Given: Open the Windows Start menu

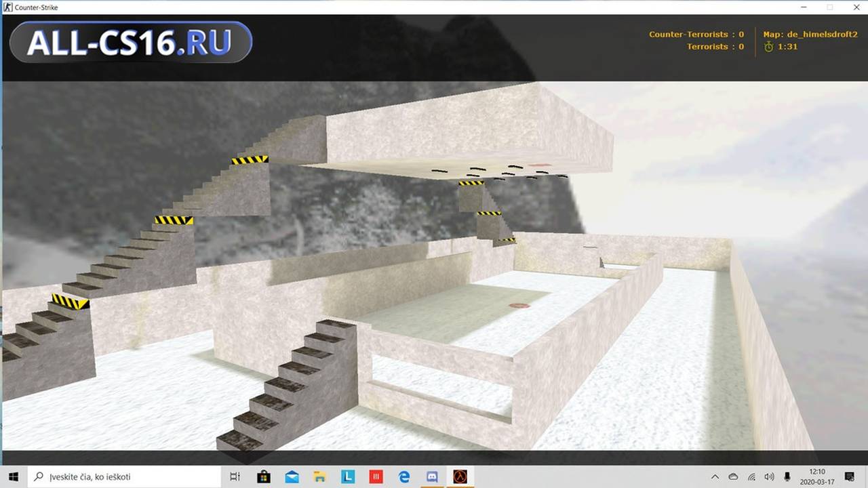Looking at the screenshot, I should 14,476.
